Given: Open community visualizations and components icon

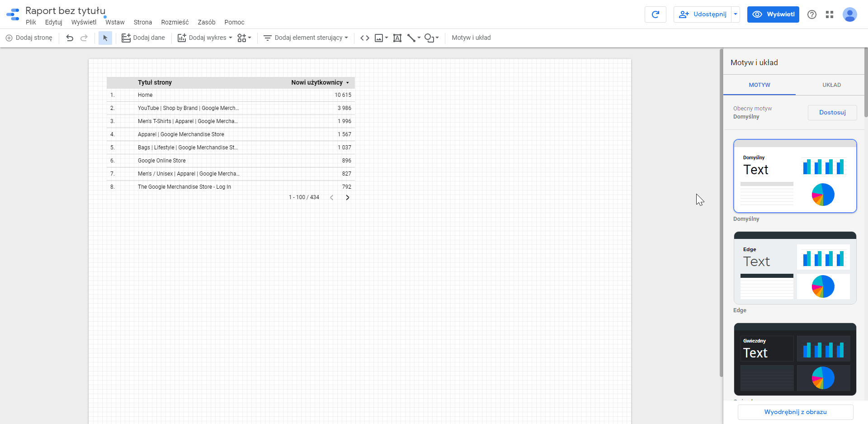Looking at the screenshot, I should coord(244,38).
